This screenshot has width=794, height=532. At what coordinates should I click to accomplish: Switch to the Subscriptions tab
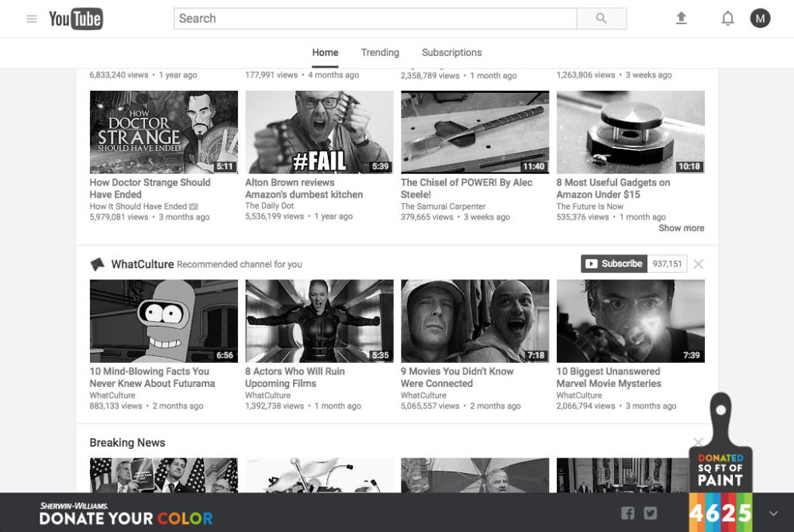(x=451, y=53)
